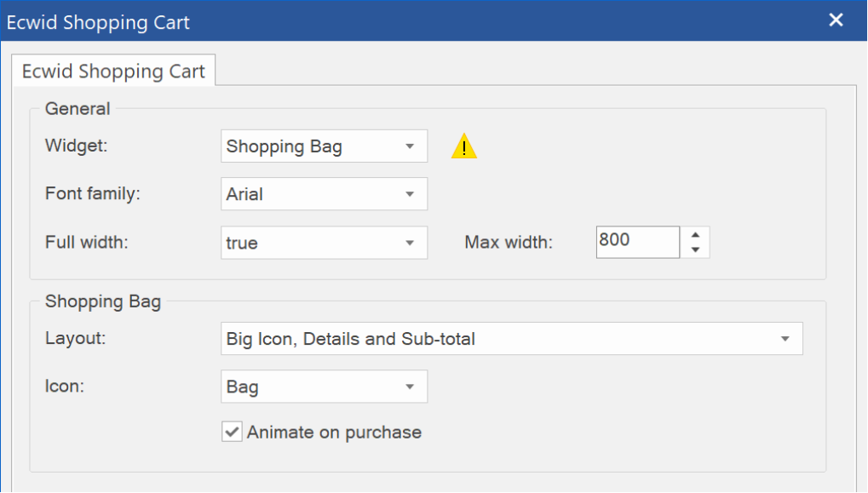Click the Widget: label

point(77,146)
